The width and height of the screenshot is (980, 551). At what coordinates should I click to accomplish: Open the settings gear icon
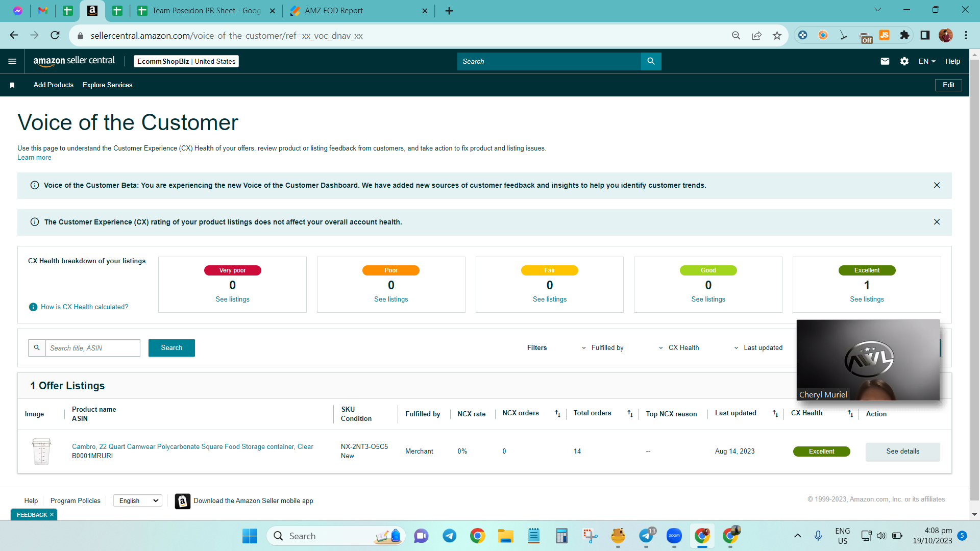pyautogui.click(x=904, y=61)
